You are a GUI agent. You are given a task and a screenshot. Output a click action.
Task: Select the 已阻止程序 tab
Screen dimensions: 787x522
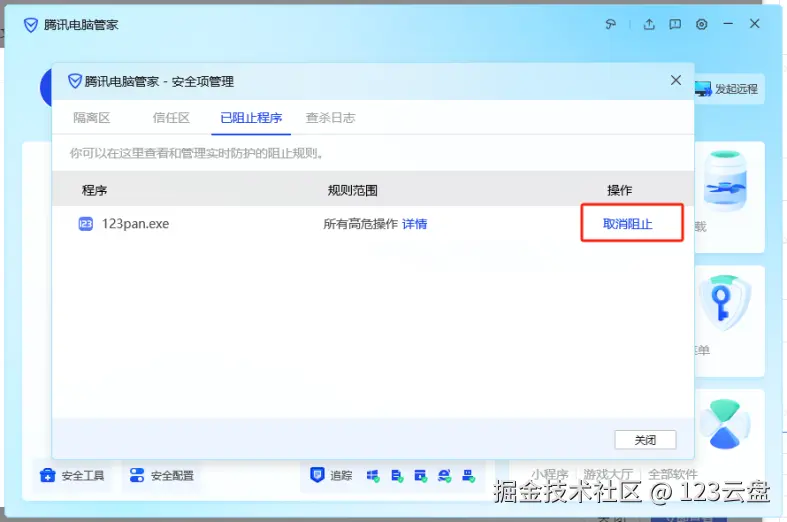tap(251, 118)
